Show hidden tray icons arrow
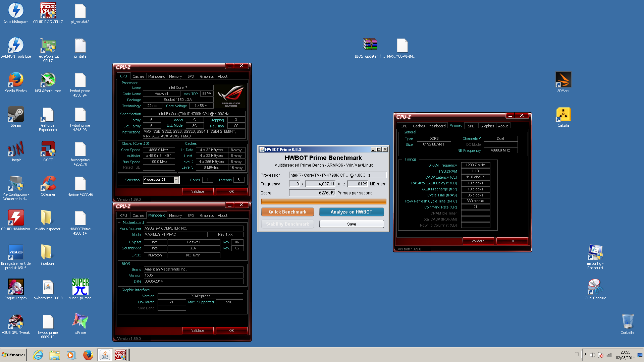 tap(585, 355)
